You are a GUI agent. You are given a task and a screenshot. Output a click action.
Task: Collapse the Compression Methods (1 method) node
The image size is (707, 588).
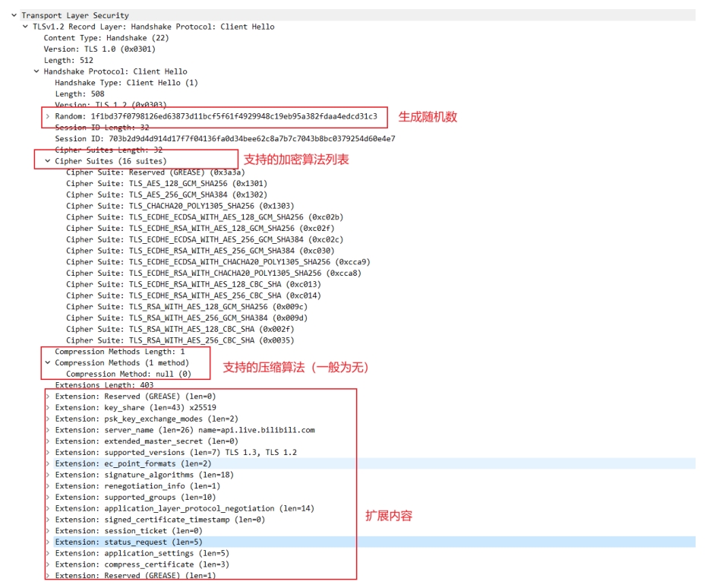(48, 362)
